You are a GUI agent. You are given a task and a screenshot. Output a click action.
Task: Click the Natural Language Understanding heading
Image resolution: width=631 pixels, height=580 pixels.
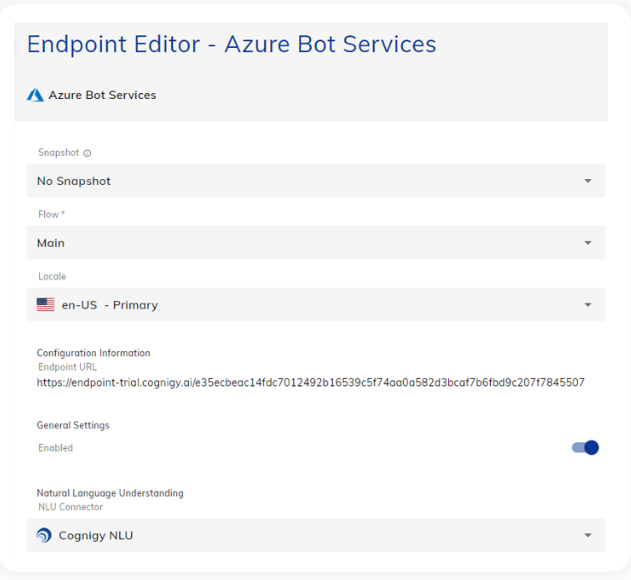click(x=110, y=493)
